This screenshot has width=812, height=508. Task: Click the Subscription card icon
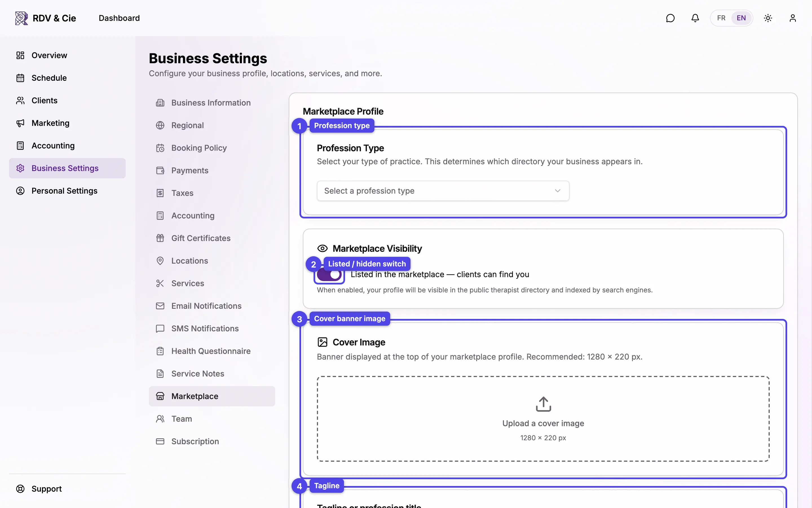[160, 441]
